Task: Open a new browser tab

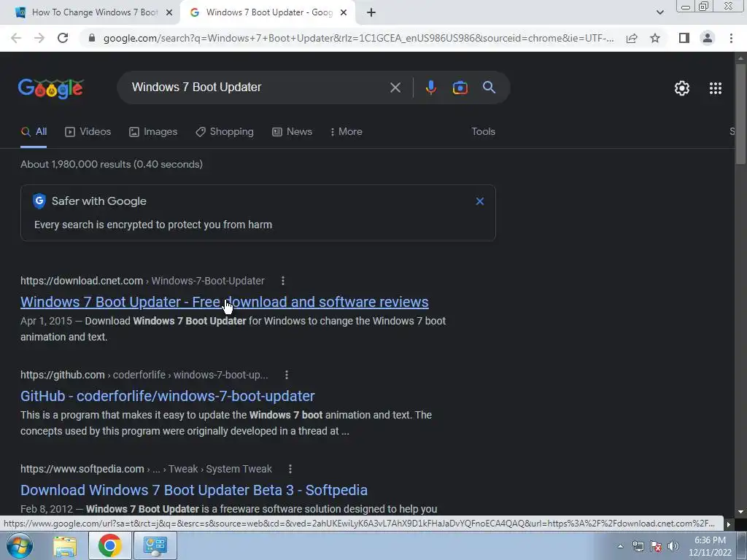Action: [x=371, y=13]
